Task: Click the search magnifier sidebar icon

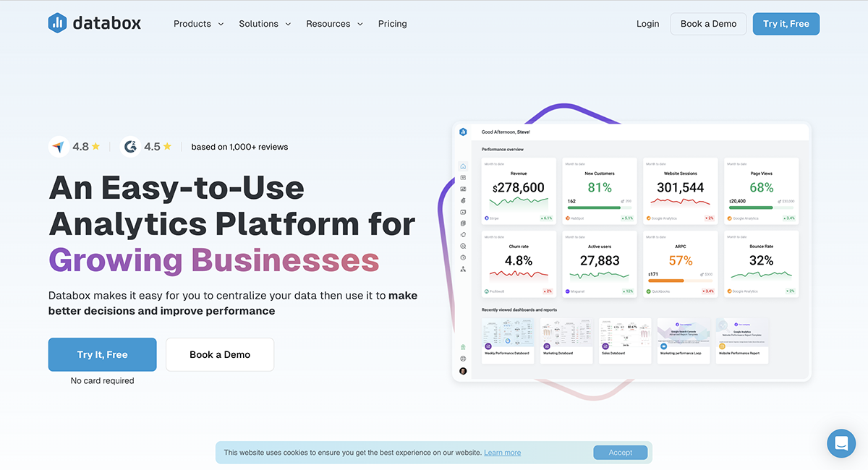Action: pyautogui.click(x=463, y=246)
